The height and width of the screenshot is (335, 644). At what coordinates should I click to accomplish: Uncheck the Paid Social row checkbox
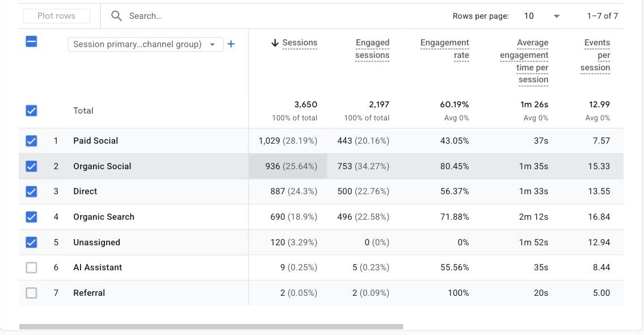tap(31, 141)
